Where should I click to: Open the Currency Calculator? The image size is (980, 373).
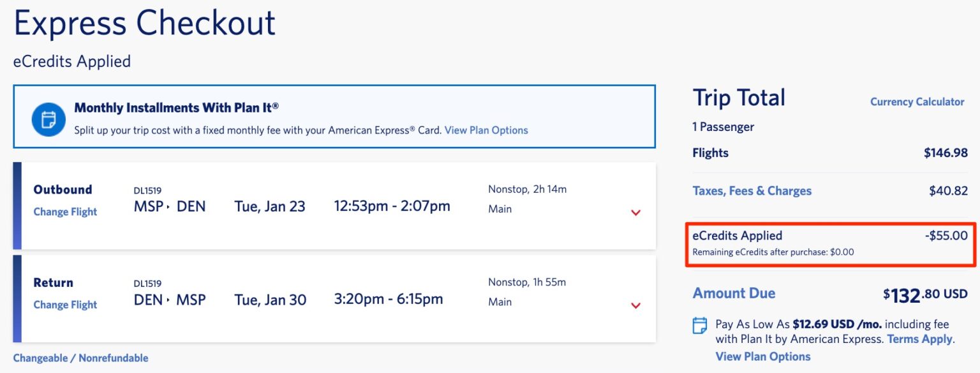point(917,102)
